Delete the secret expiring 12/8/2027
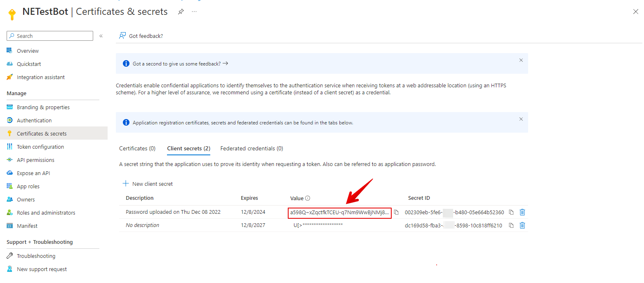644x283 pixels. [522, 225]
